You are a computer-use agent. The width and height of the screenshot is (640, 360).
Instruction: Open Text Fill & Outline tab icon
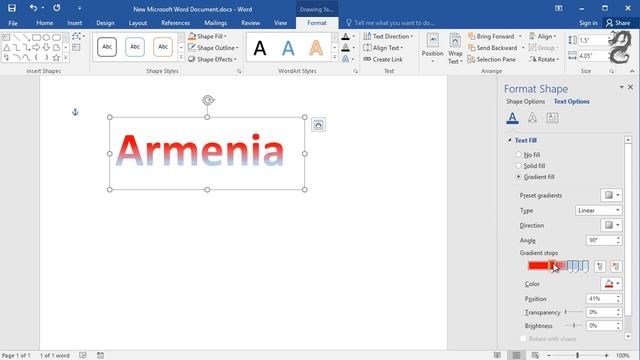point(512,118)
